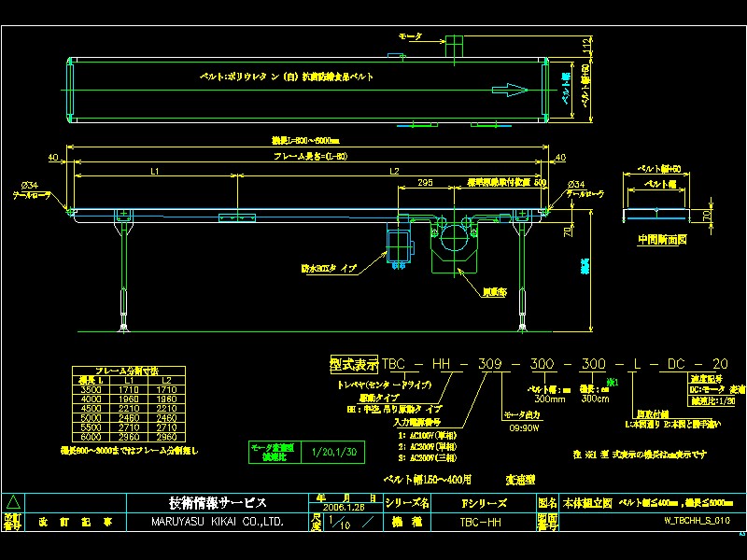747x560 pixels.
Task: Click the 中間断面図 section title
Action: (662, 240)
